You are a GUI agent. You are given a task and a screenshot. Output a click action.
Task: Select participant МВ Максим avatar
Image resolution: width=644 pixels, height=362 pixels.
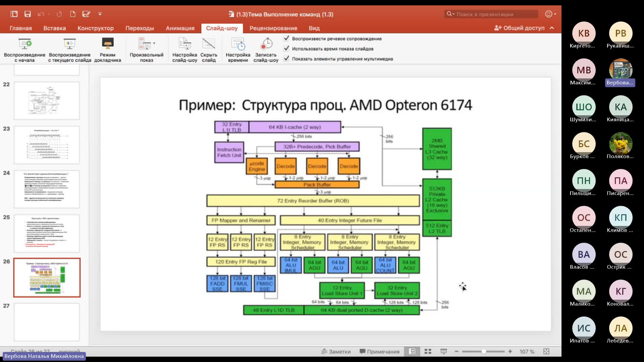(584, 70)
